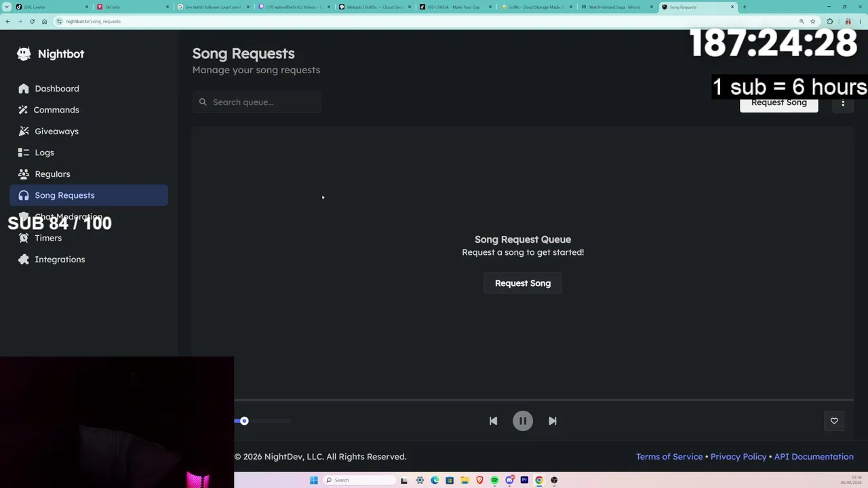Open the Regulars page
The width and height of the screenshot is (868, 488).
(x=89, y=174)
